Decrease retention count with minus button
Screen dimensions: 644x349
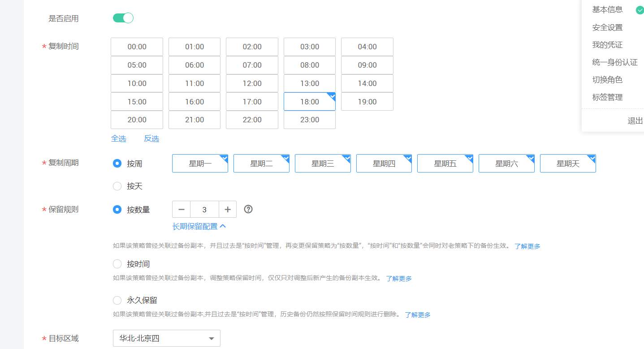click(x=182, y=209)
